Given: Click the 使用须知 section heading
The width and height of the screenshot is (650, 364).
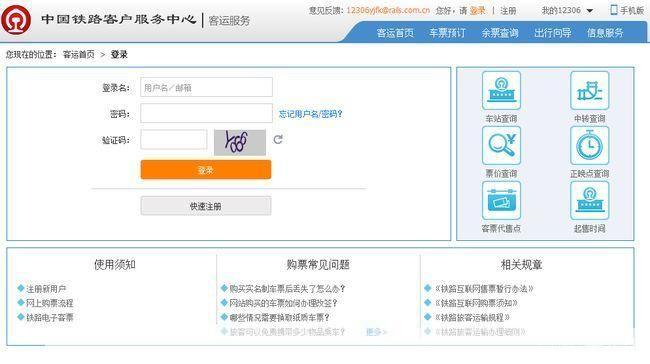Looking at the screenshot, I should [x=115, y=265].
